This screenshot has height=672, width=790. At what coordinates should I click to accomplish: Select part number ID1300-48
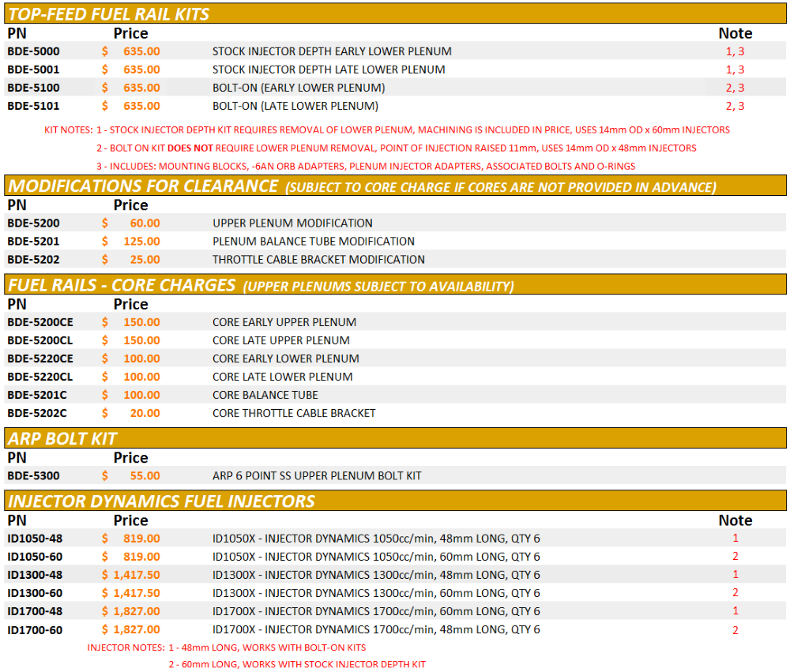tap(35, 575)
